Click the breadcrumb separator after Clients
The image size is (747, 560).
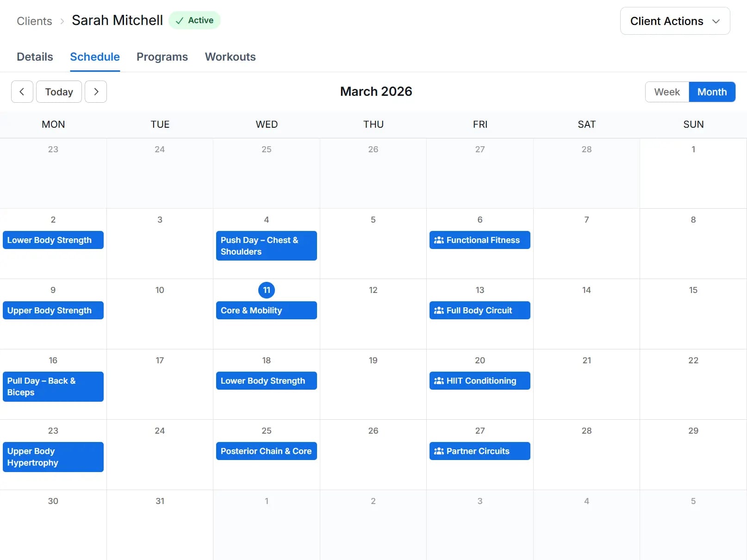[x=61, y=21]
